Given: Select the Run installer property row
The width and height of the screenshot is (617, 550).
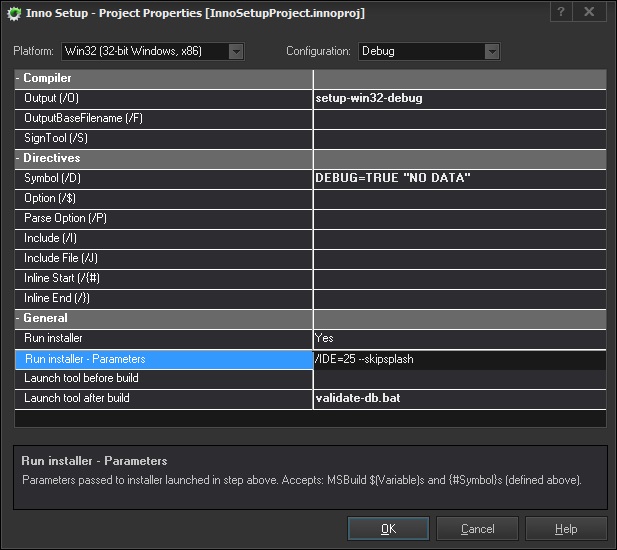Looking at the screenshot, I should 164,338.
